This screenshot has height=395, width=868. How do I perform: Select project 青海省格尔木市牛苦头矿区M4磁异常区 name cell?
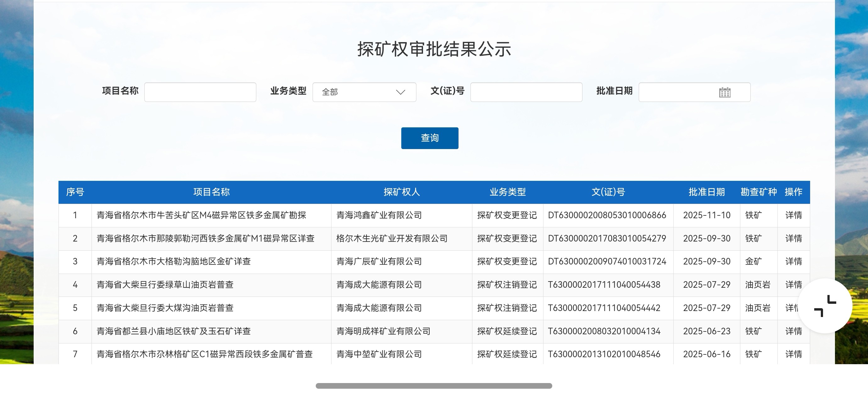201,215
